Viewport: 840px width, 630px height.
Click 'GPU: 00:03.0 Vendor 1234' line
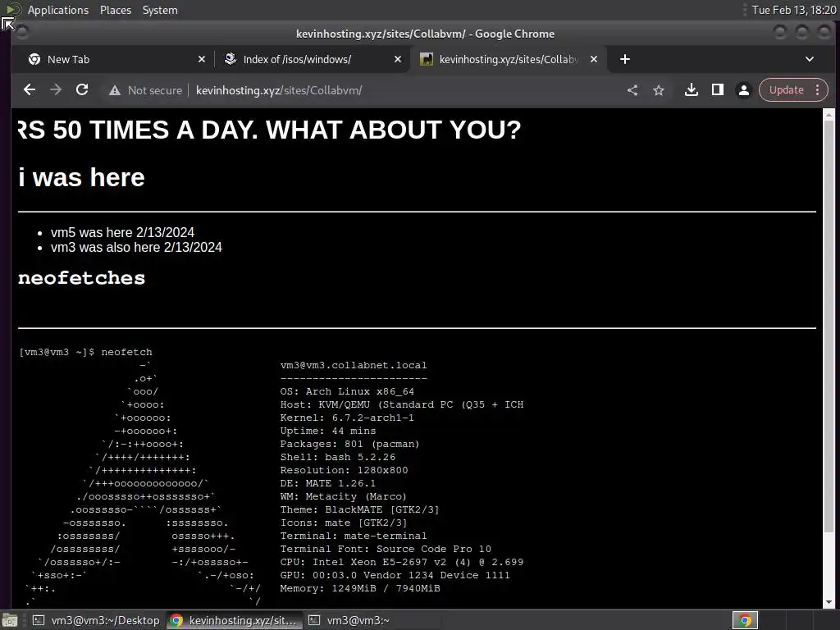click(x=395, y=575)
